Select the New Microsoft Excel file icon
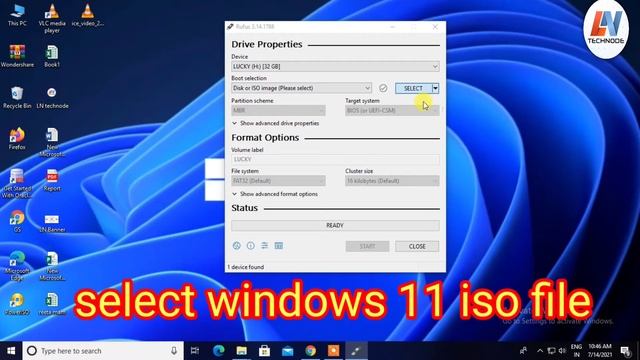This screenshot has height=360, width=640. point(52,267)
